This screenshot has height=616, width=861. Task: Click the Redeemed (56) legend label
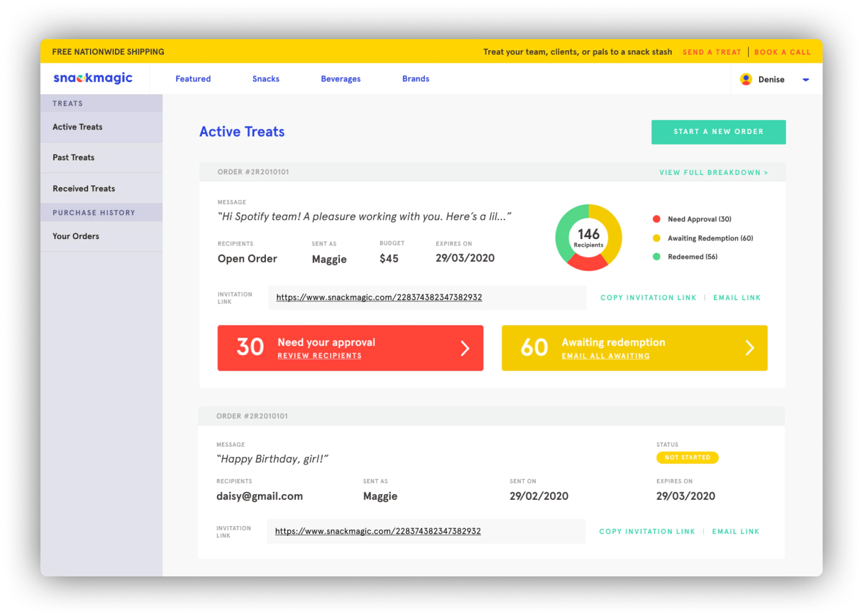point(692,257)
